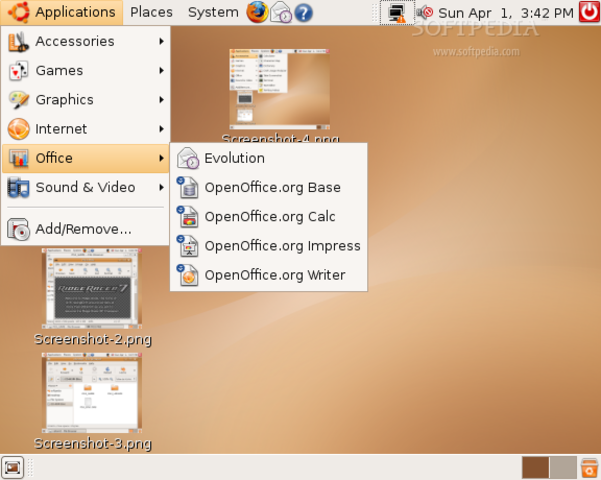Click the OpenOffice.org Impress presentation icon

187,246
